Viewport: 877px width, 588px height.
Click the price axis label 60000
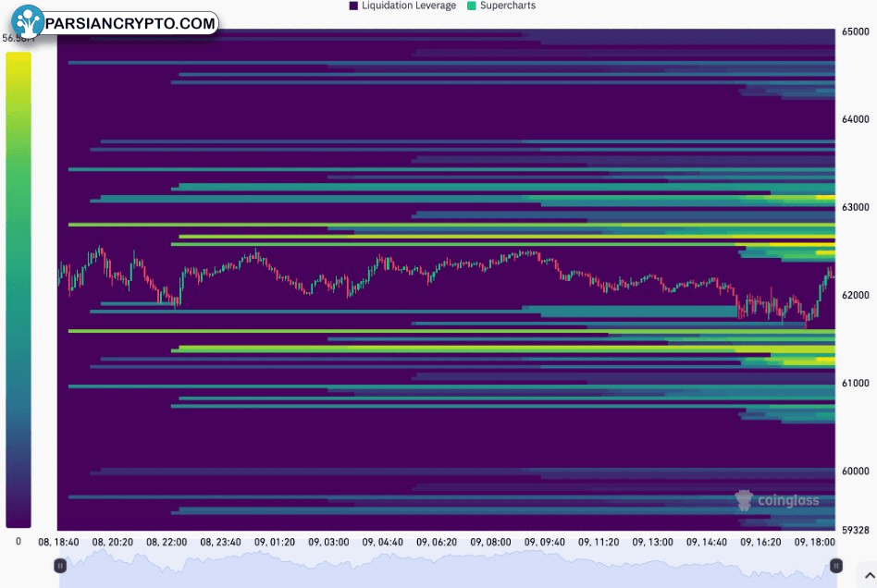855,471
